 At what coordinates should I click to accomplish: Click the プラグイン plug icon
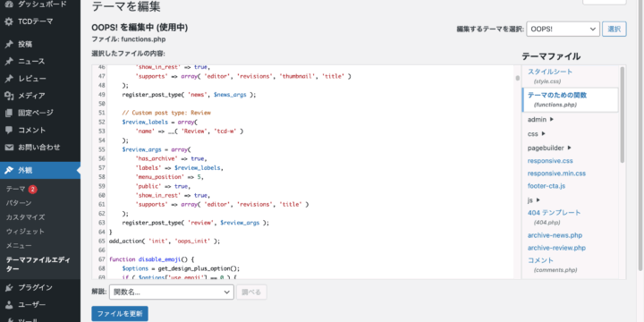point(9,287)
